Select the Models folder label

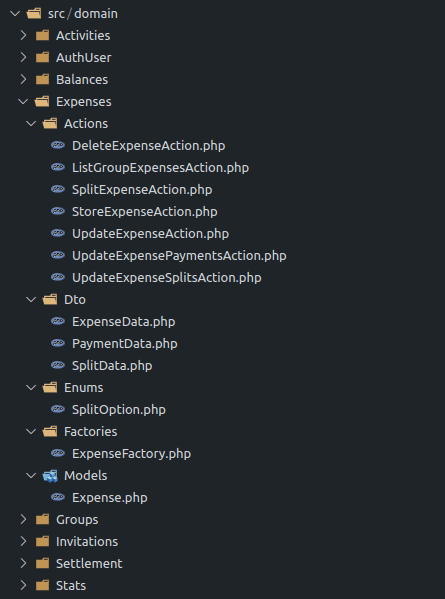(x=86, y=476)
